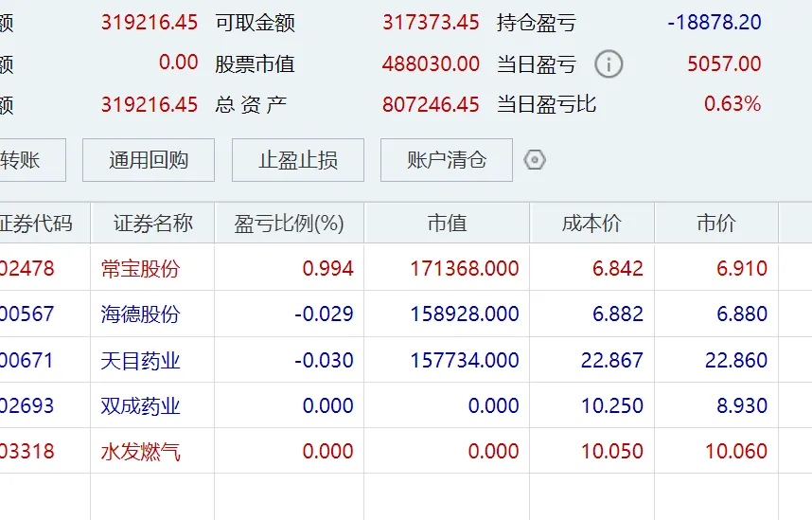Sort by the 证券代码 column header
Image resolution: width=812 pixels, height=520 pixels.
[45, 224]
